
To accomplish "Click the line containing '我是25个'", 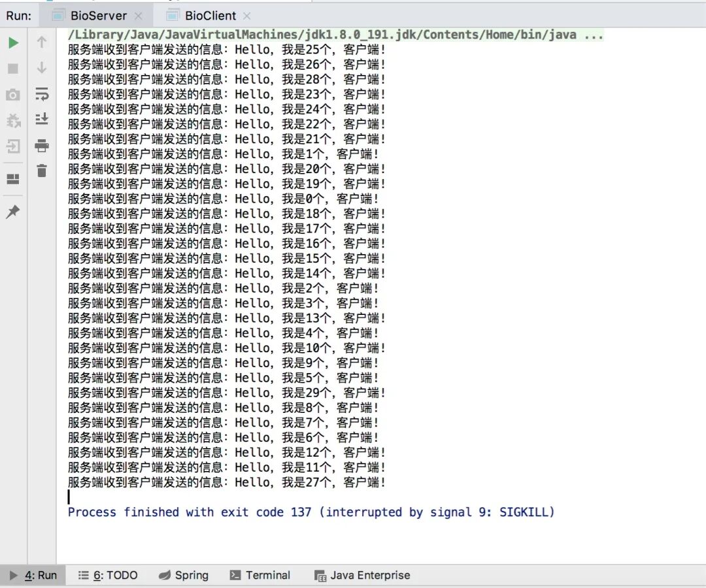I will [x=227, y=50].
